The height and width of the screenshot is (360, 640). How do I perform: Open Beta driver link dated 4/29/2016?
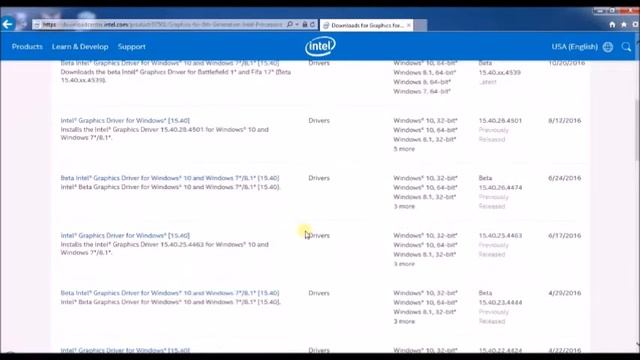pos(170,293)
